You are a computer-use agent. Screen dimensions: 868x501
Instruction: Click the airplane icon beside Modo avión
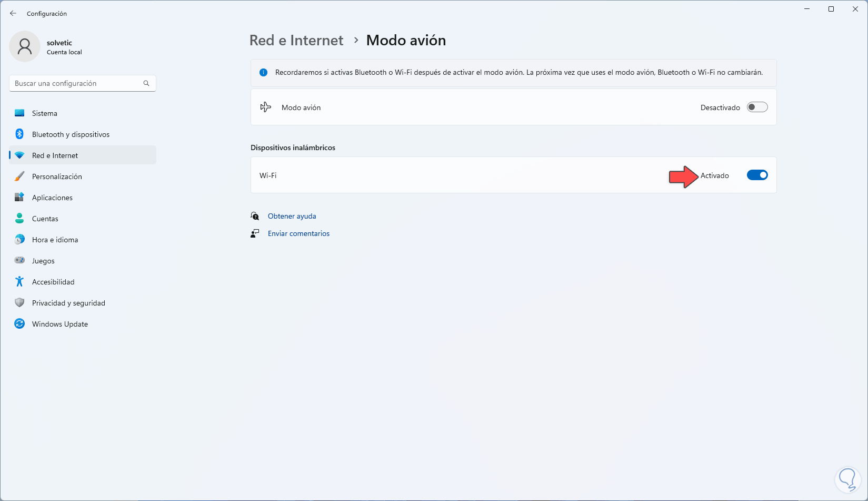266,107
